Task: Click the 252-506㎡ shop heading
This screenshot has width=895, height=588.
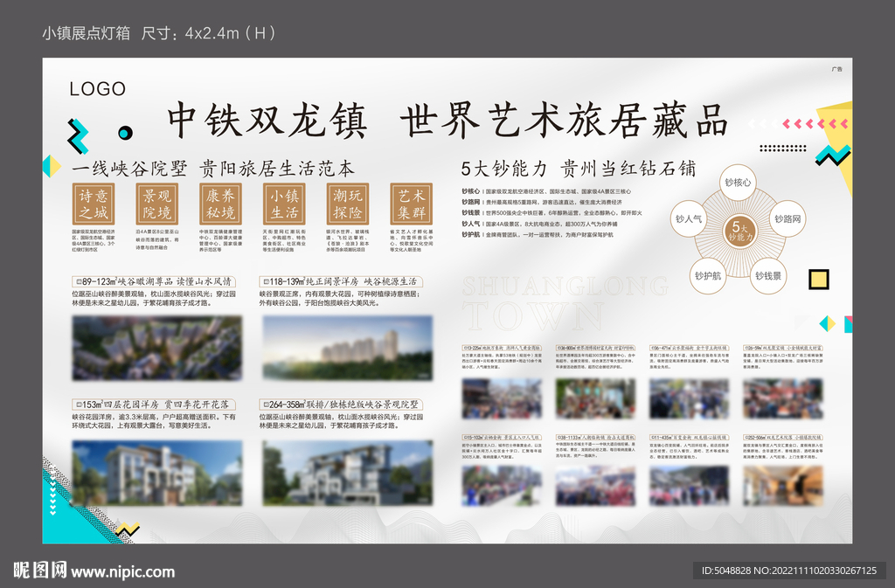Action: tap(782, 438)
